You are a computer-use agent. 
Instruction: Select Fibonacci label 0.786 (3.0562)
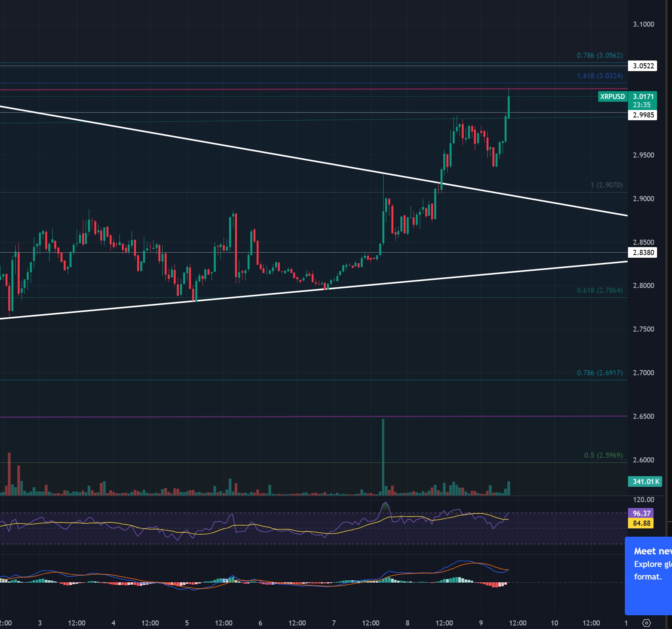tap(600, 55)
